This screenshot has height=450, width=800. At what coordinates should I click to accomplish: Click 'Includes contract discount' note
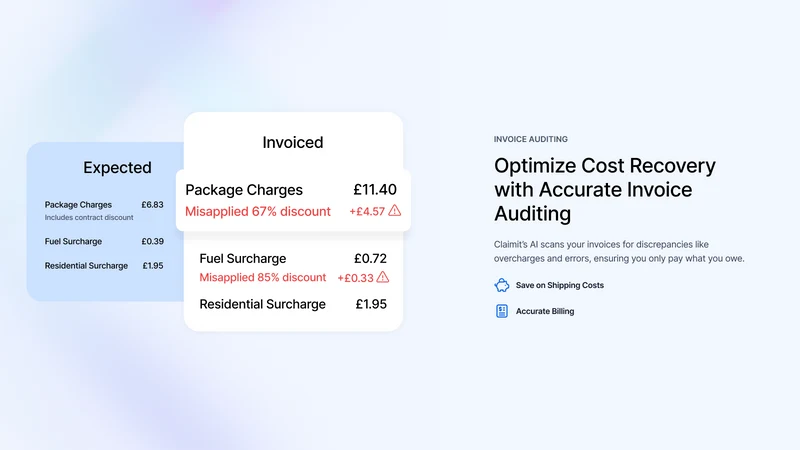tap(89, 217)
